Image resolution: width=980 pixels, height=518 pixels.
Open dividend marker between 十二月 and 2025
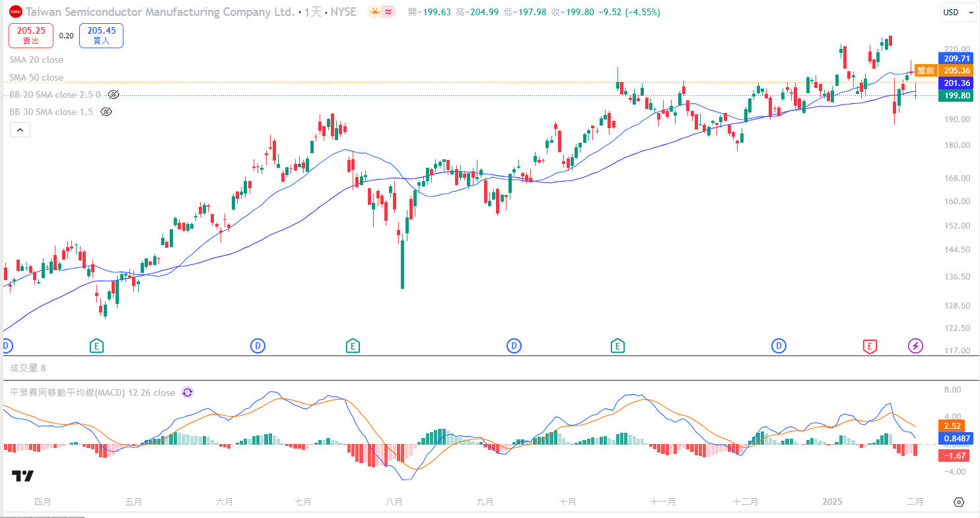(780, 346)
